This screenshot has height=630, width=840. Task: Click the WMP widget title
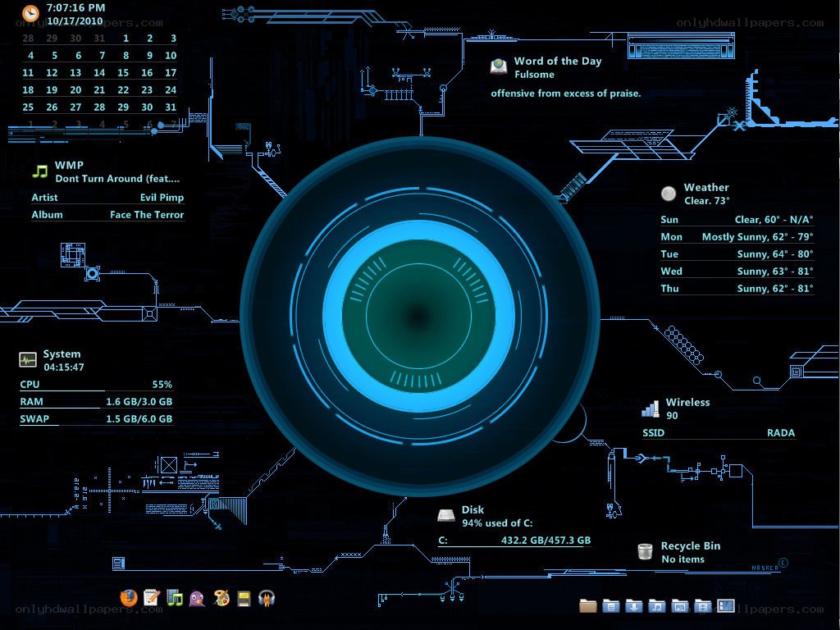point(69,165)
